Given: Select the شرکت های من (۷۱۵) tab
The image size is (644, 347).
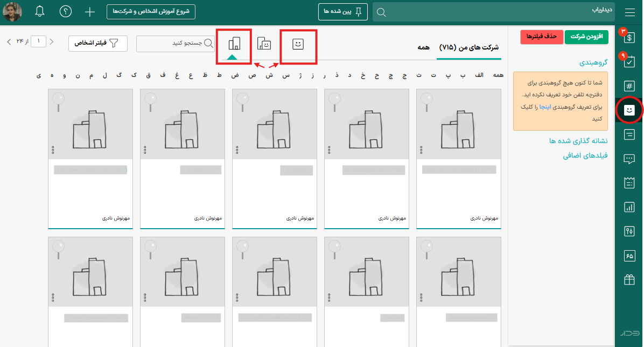Looking at the screenshot, I should [469, 47].
